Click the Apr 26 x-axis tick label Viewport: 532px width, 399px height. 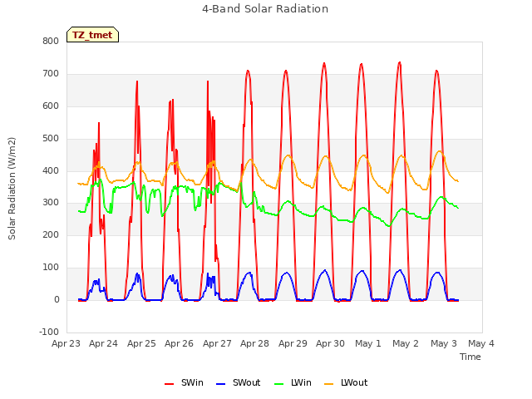point(180,343)
